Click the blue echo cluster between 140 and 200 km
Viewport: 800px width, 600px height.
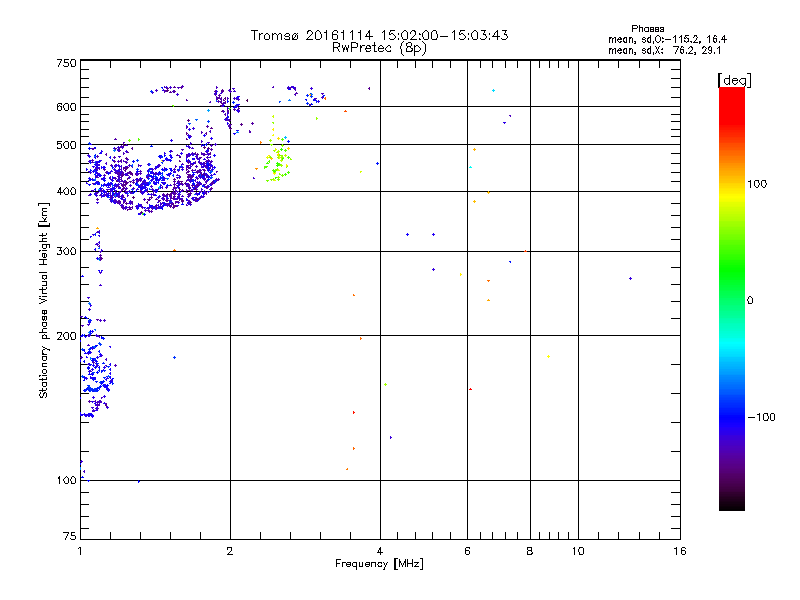pos(97,375)
